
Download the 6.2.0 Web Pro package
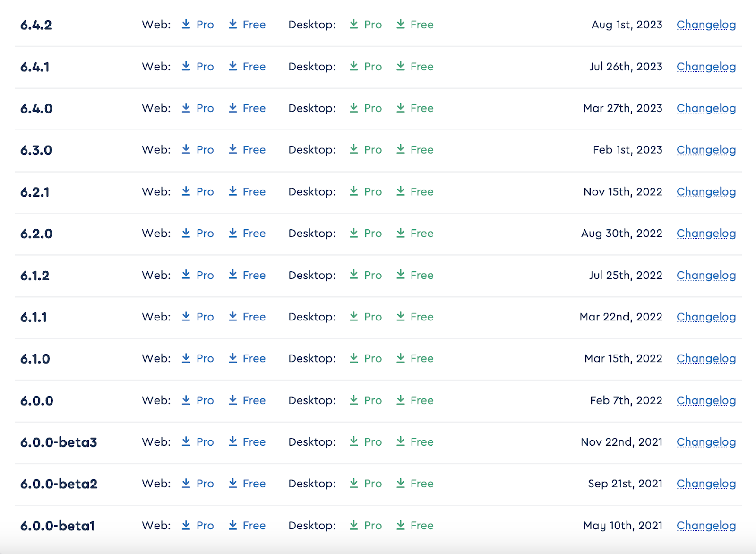[198, 234]
